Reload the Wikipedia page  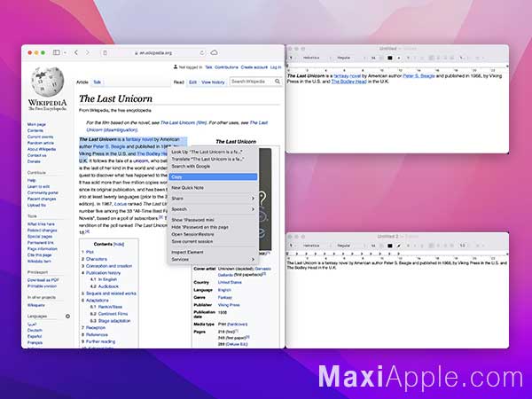coord(202,53)
